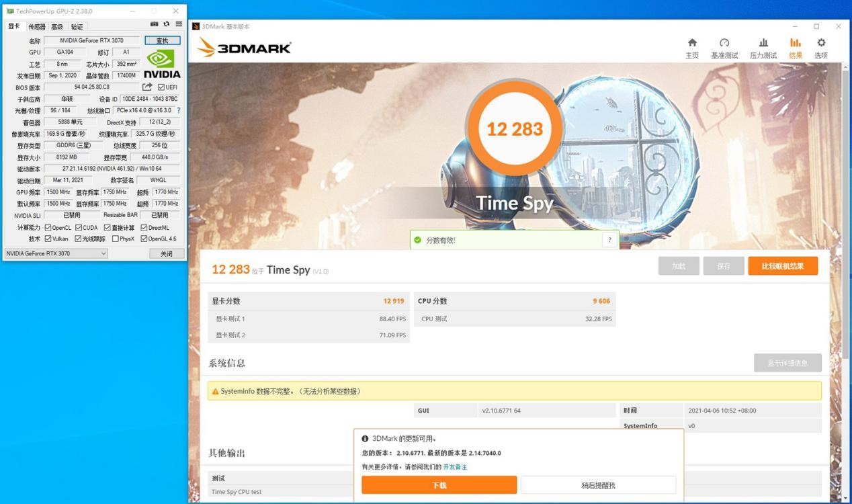Click the 显卡测试 1 88.40 FPS row
The height and width of the screenshot is (504, 852).
pyautogui.click(x=308, y=319)
